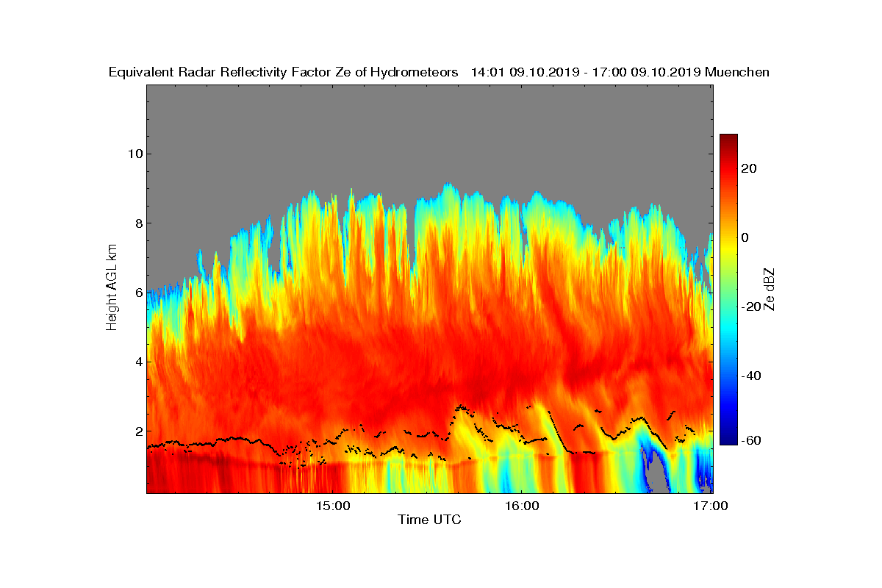Click the dark blue bottom of the colorbar
The width and height of the screenshot is (882, 588).
[x=728, y=439]
